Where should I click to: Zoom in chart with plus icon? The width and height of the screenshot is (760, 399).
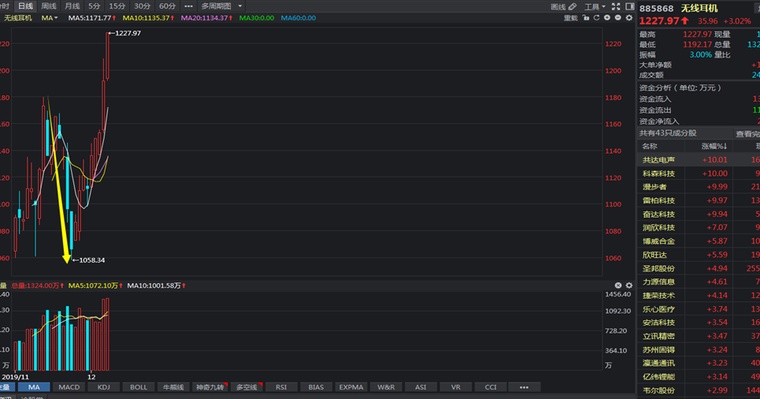click(x=607, y=18)
